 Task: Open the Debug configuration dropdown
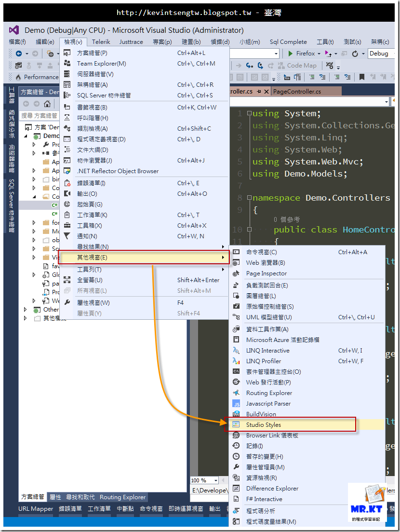[381, 53]
